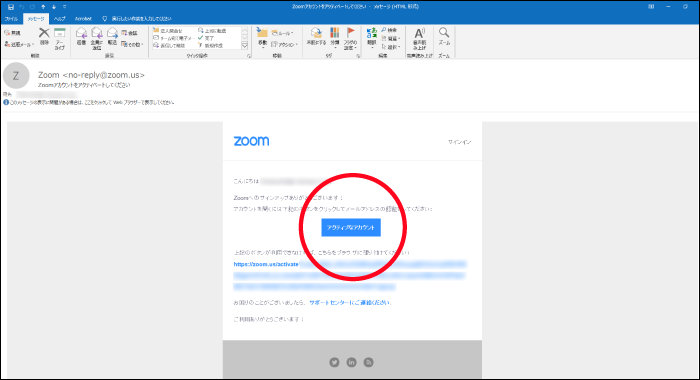700x380 pixels.
Task: Open Zoom's LinkedIn icon in email footer
Action: click(x=351, y=362)
